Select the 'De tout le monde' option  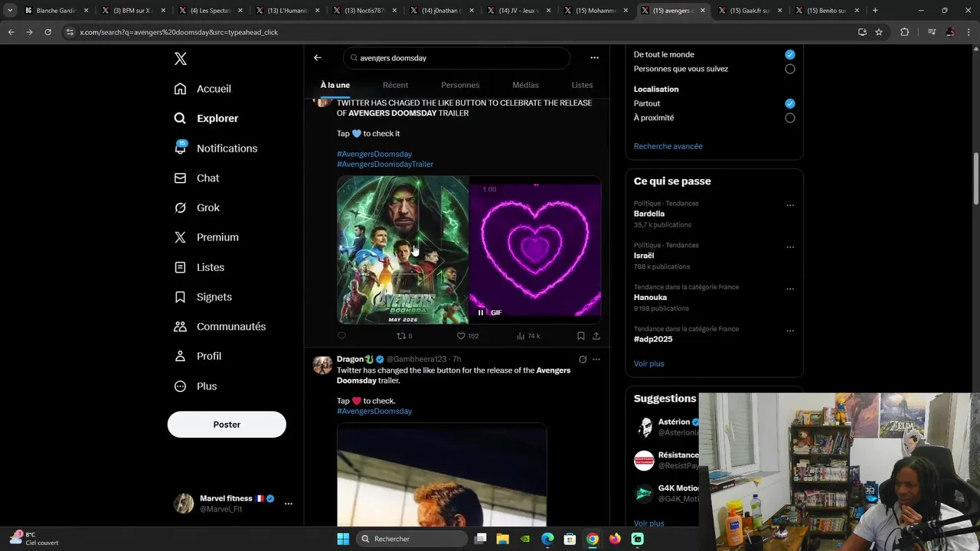tap(789, 54)
